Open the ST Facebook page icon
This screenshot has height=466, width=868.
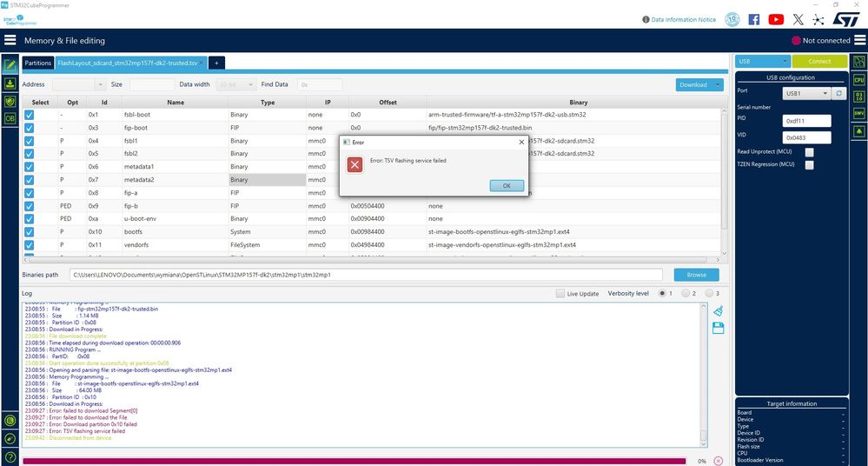[754, 19]
